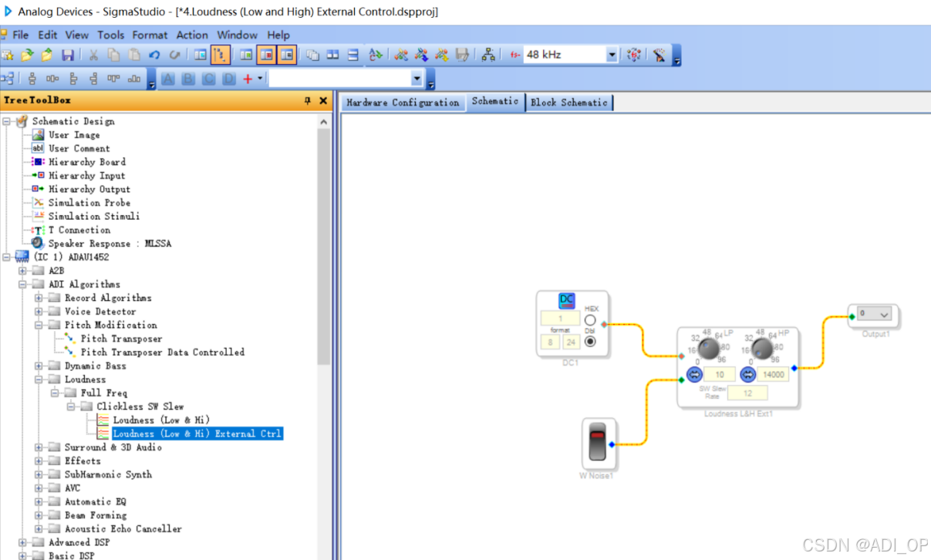
Task: Open the Edit menu
Action: click(x=48, y=35)
